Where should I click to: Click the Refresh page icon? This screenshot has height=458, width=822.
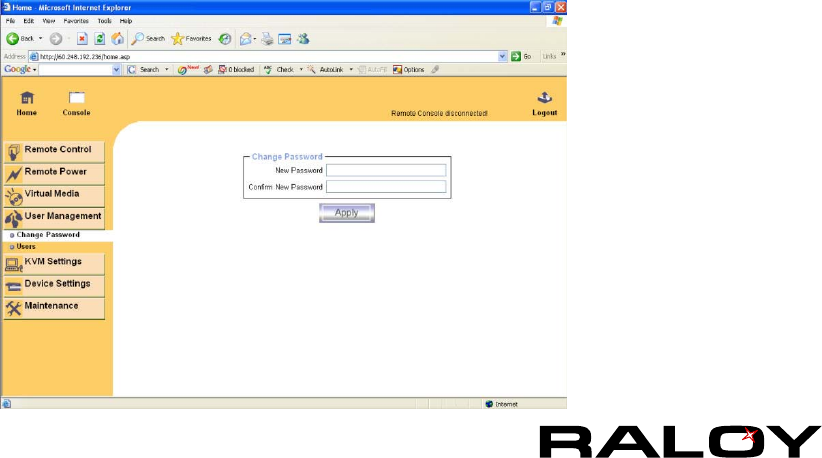click(x=99, y=38)
